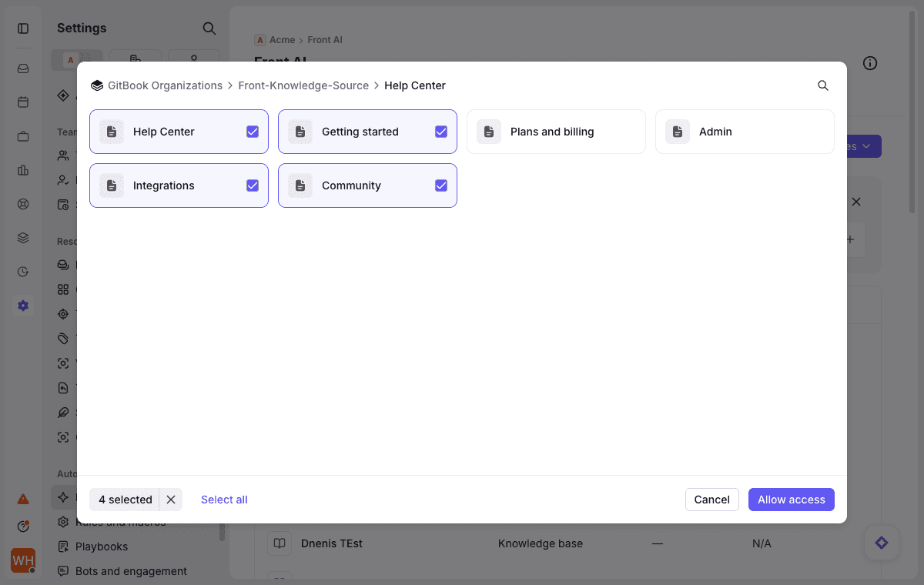
Task: Open the floating purple diamond assistant button
Action: pos(882,543)
